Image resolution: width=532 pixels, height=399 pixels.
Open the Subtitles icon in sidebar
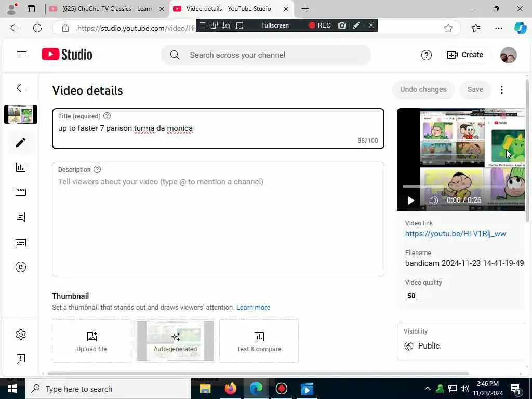21,243
